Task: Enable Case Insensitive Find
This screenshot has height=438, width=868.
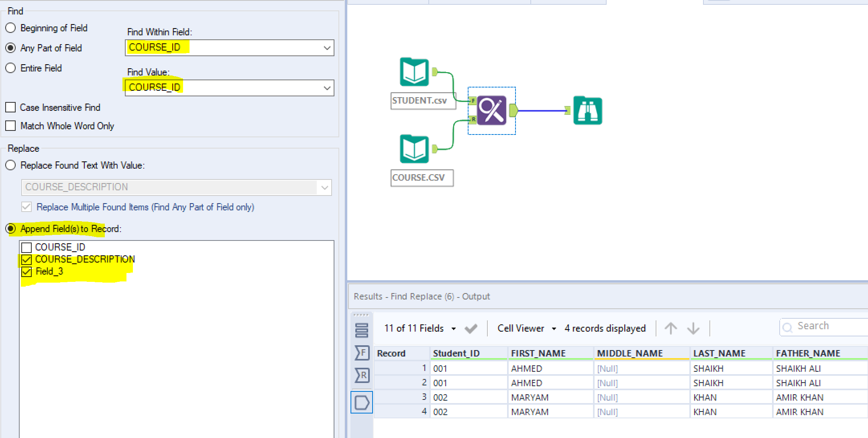Action: [10, 107]
